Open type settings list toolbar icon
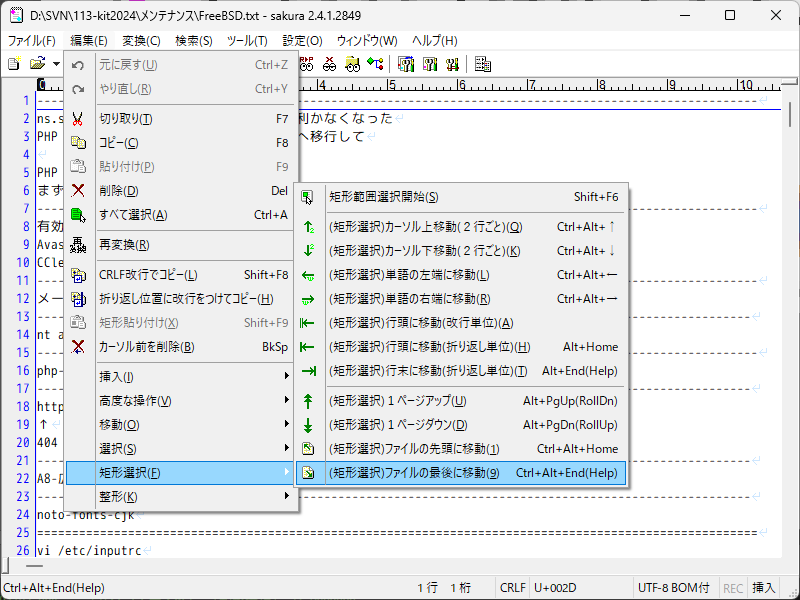The height and width of the screenshot is (600, 800). click(x=406, y=64)
